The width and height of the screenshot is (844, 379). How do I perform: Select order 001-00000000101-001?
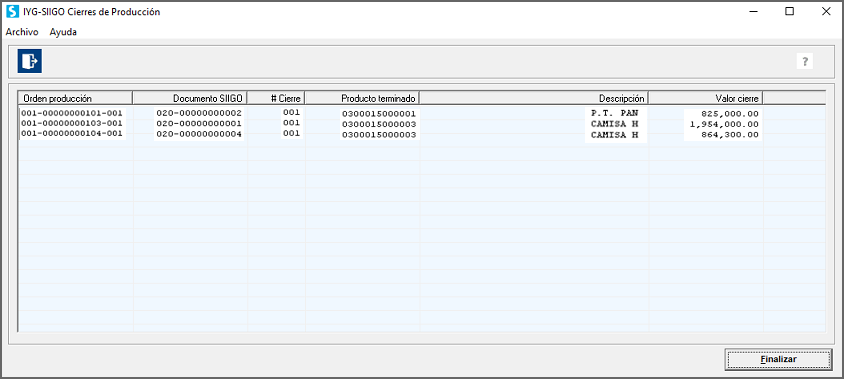tap(72, 114)
